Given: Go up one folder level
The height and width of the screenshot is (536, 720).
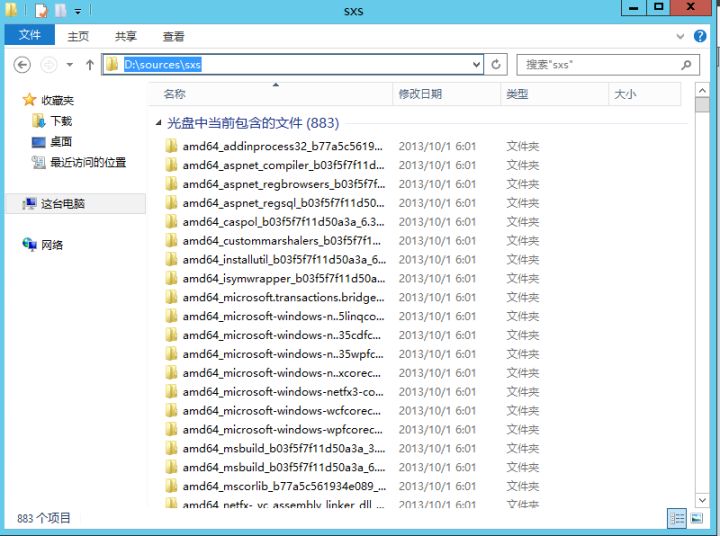Looking at the screenshot, I should point(90,65).
